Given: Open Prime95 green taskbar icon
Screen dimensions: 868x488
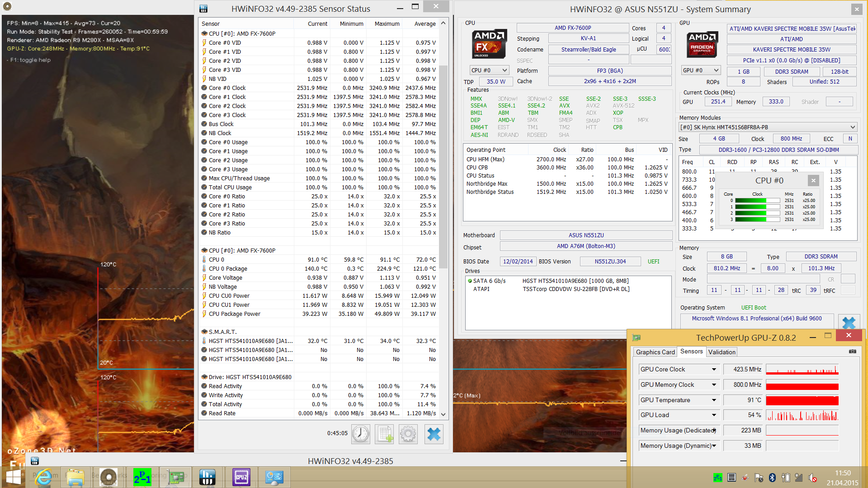Looking at the screenshot, I should click(142, 477).
